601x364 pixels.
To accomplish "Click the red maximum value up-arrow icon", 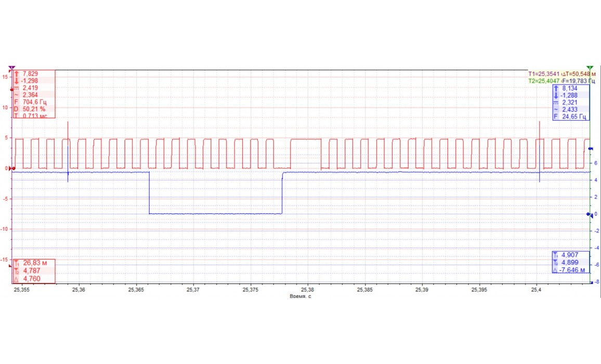I will (16, 74).
